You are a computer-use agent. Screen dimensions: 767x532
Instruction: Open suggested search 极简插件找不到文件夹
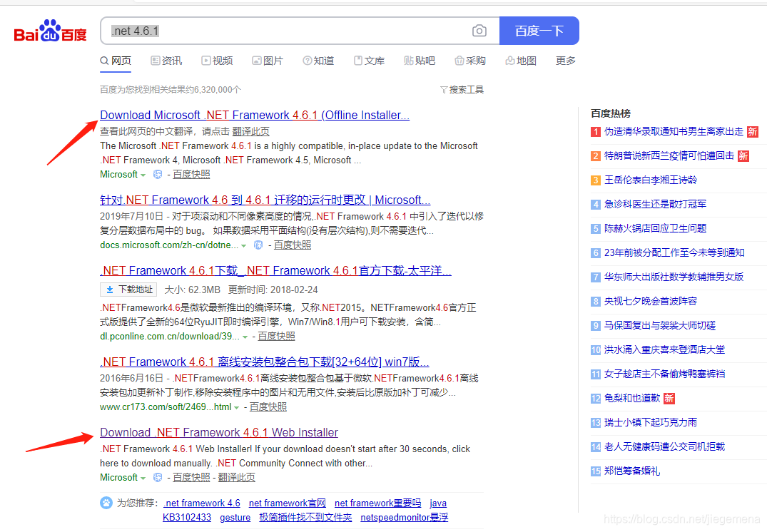[x=305, y=517]
